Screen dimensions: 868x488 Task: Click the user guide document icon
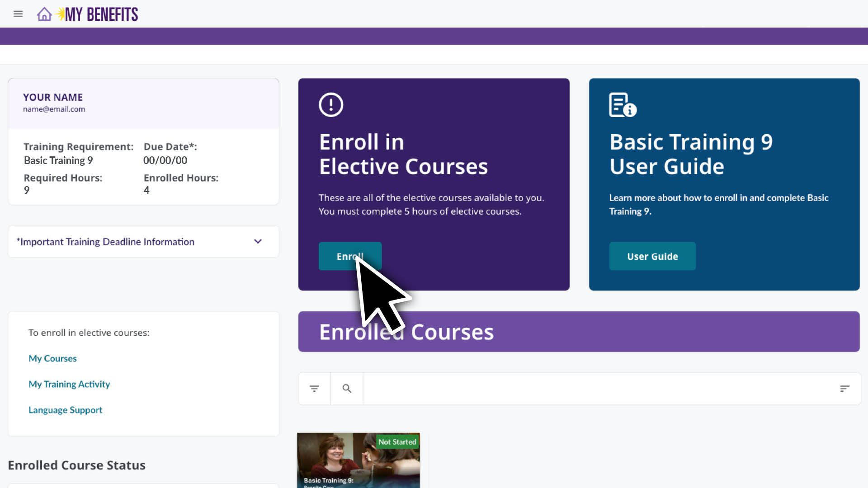coord(622,105)
